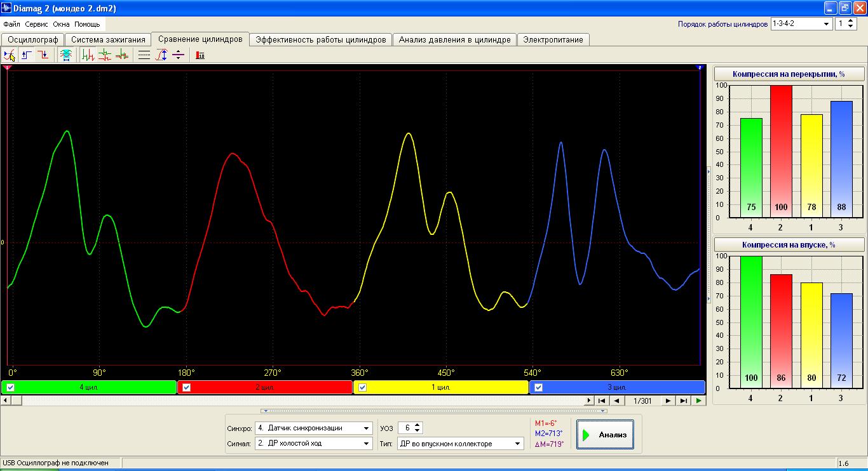
Task: Switch to the Электропитание tab
Action: pos(553,39)
